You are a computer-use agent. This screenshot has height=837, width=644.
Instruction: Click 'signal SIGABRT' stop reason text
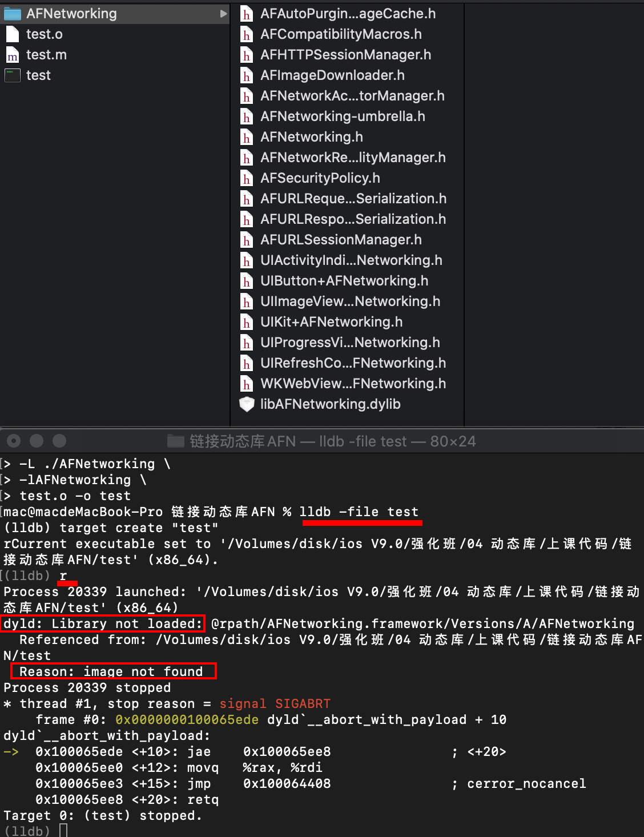[x=275, y=703]
